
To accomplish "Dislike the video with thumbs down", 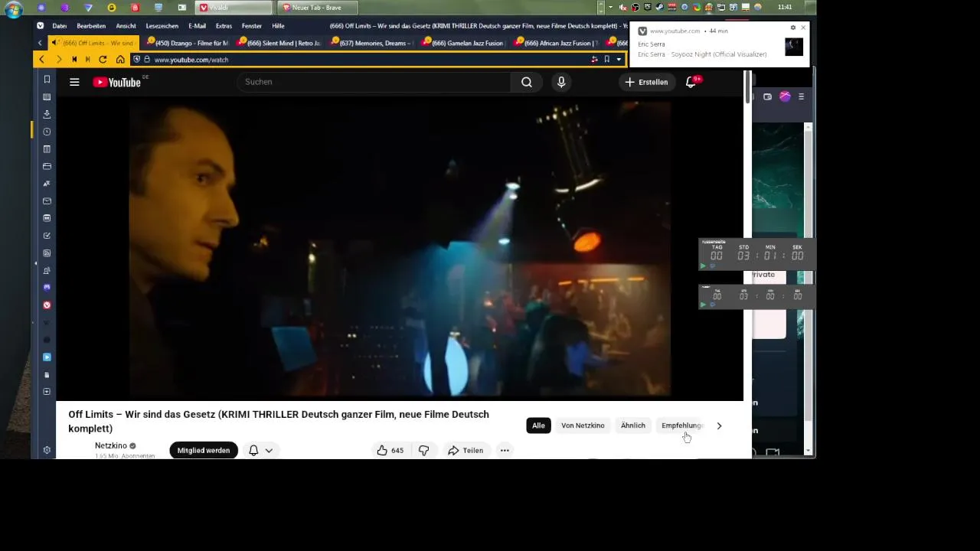I will [x=423, y=451].
